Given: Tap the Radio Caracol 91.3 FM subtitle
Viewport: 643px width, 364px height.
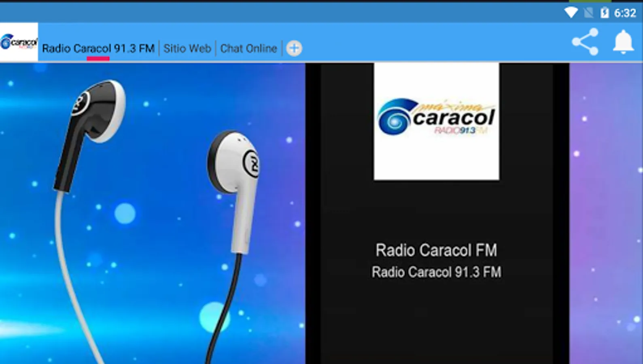Looking at the screenshot, I should click(x=436, y=272).
